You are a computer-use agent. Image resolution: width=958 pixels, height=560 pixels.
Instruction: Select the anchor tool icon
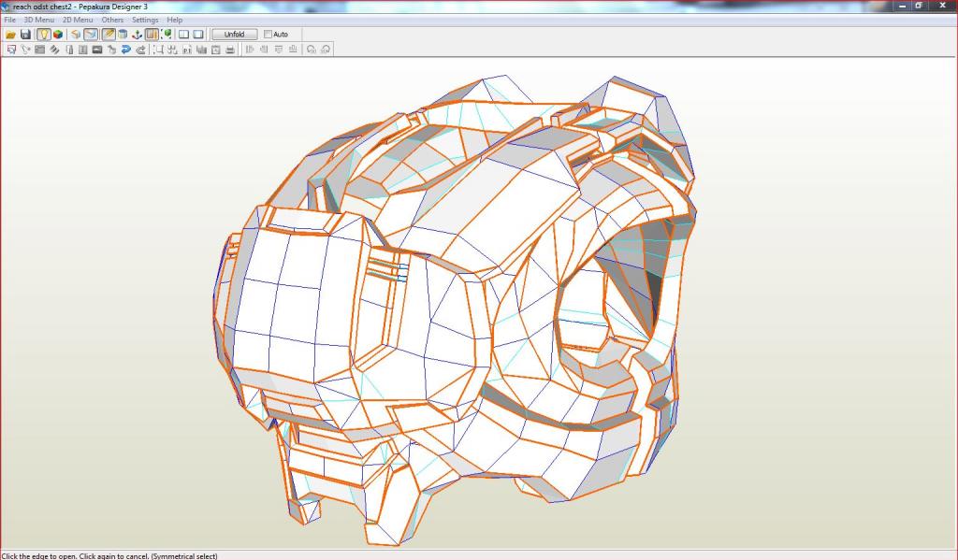pyautogui.click(x=138, y=35)
